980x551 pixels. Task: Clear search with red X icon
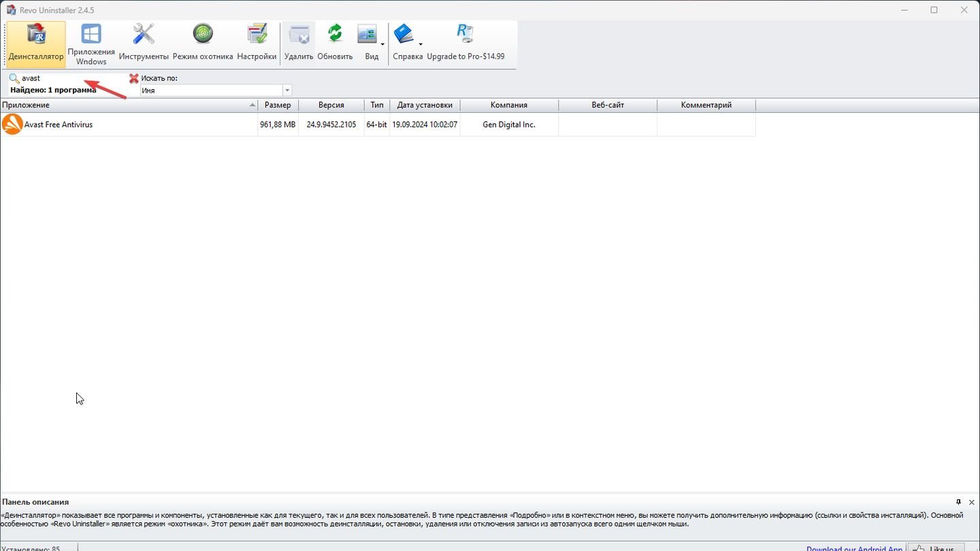pyautogui.click(x=133, y=78)
